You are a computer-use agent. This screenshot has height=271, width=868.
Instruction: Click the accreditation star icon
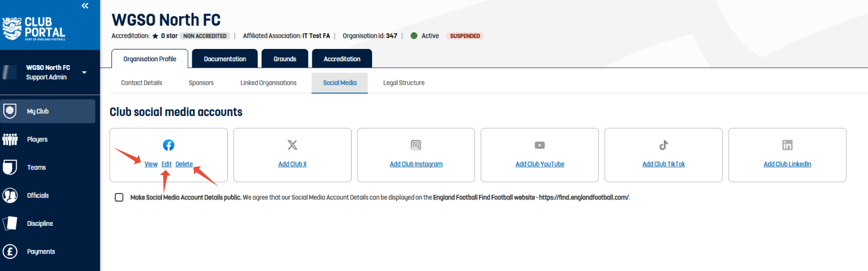(x=155, y=36)
